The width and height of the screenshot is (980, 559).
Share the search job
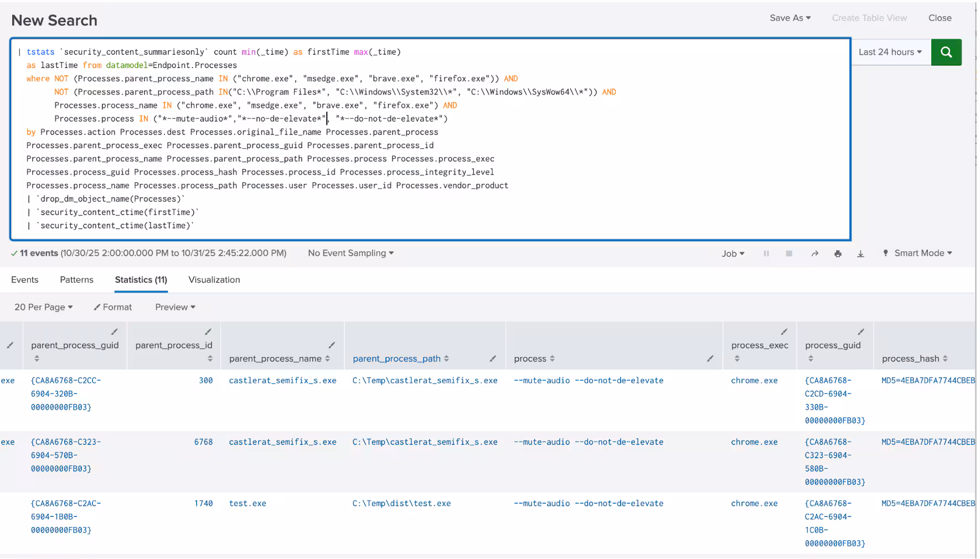point(814,253)
